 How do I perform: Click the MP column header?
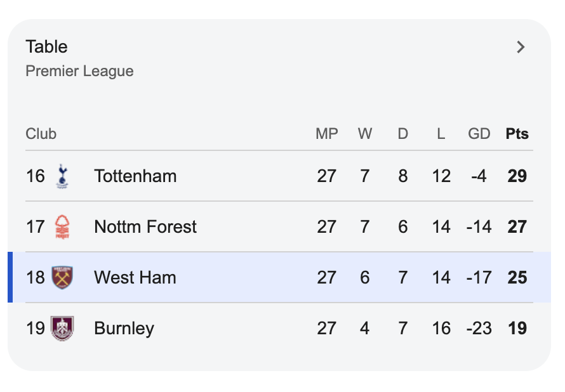326,134
